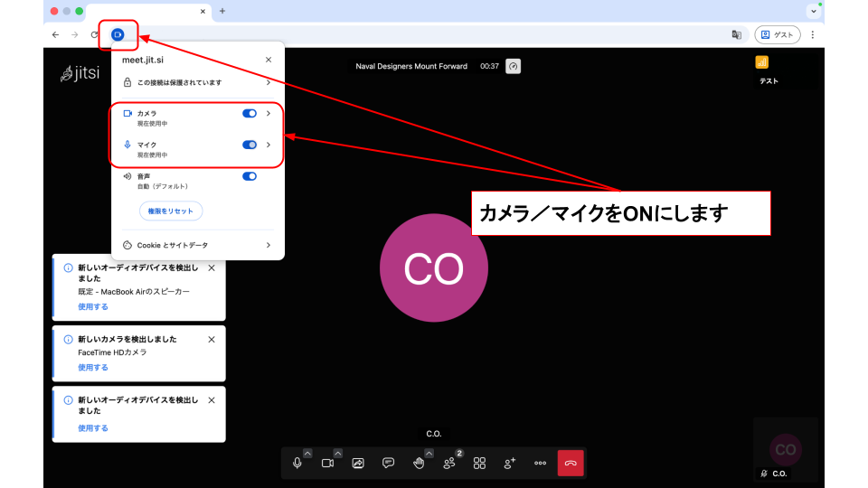
Task: Toggle camera in bottom toolbar
Action: pyautogui.click(x=327, y=463)
